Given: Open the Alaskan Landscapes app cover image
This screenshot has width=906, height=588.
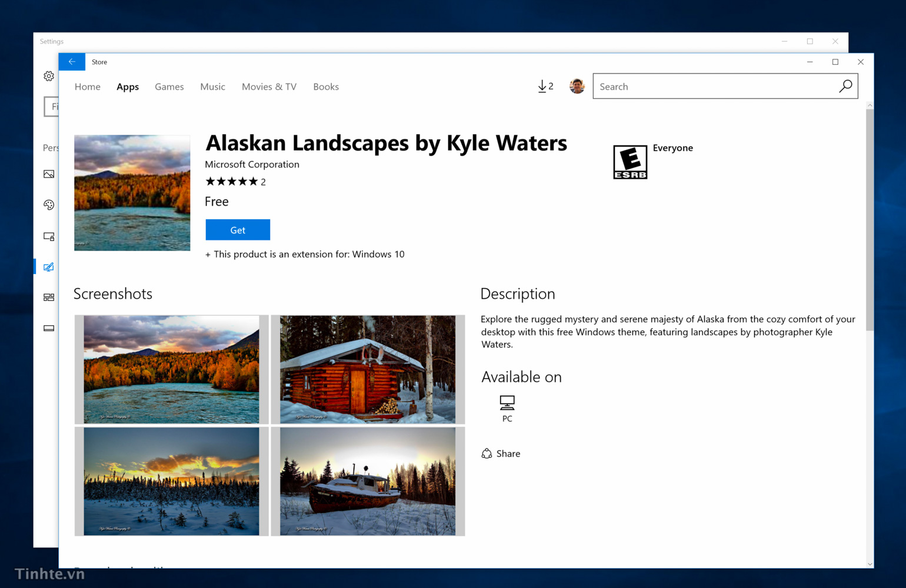Looking at the screenshot, I should [132, 193].
